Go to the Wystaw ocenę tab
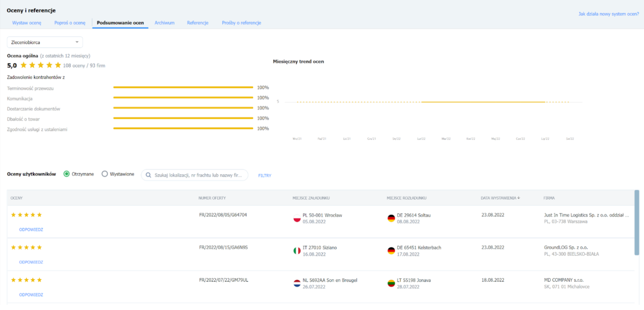The width and height of the screenshot is (644, 310). [x=27, y=23]
